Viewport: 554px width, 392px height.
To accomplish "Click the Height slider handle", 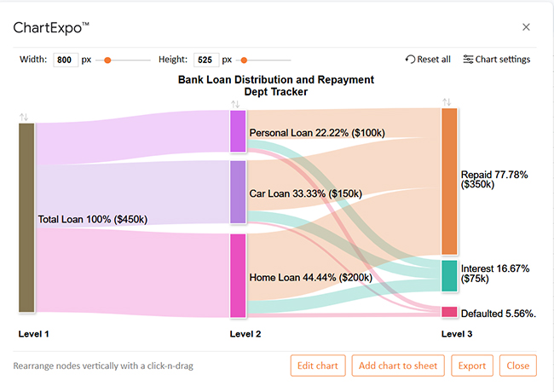I will point(244,61).
